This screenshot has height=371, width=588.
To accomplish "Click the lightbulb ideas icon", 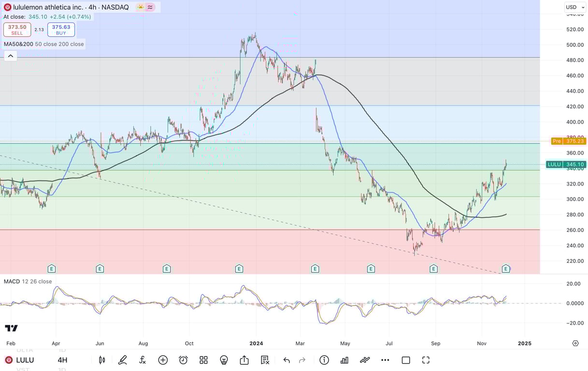I will (224, 360).
